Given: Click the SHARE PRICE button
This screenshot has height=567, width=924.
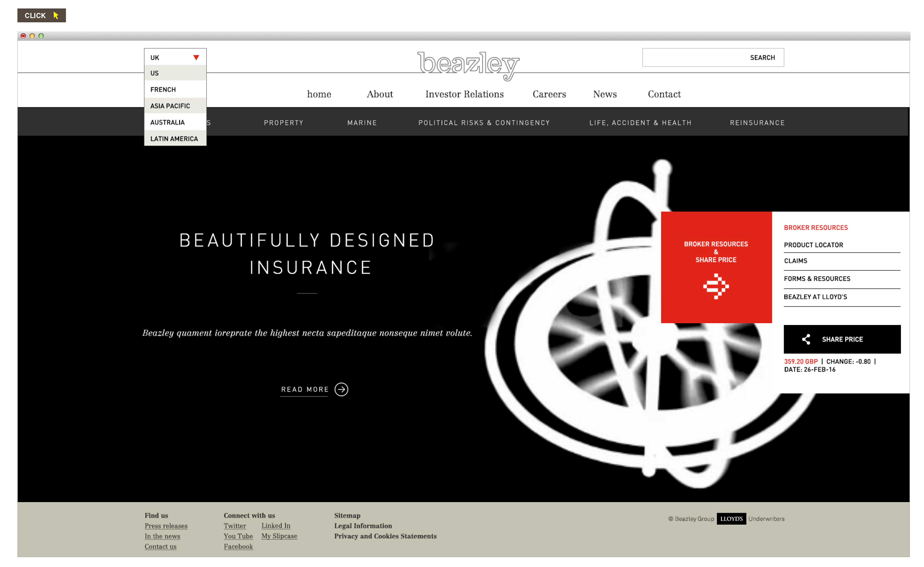Looking at the screenshot, I should point(842,339).
